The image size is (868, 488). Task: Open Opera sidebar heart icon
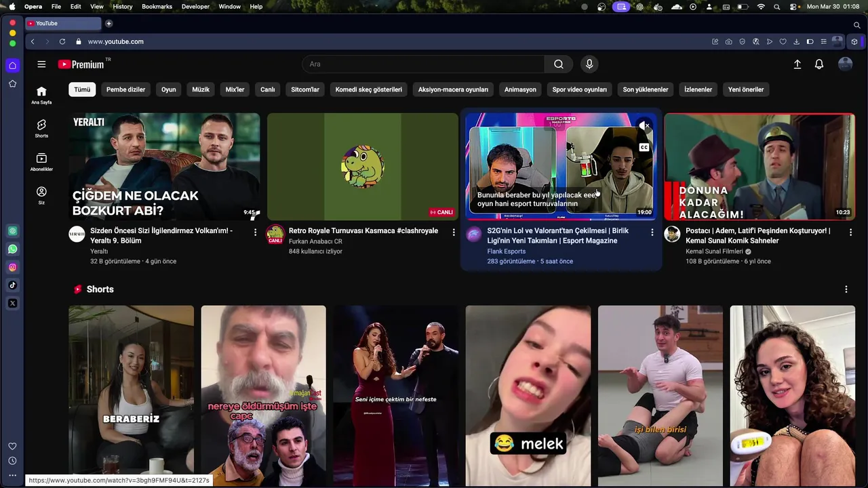[12, 446]
